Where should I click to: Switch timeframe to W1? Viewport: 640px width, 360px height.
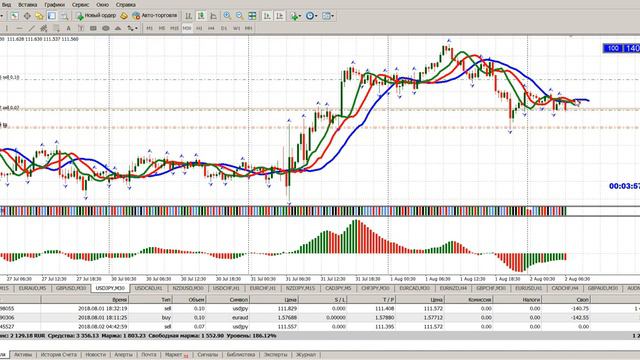[x=236, y=28]
